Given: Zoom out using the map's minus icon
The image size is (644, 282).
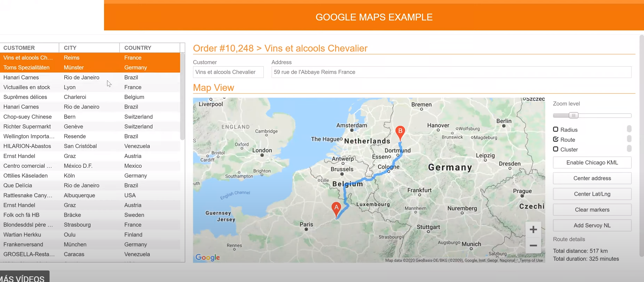Looking at the screenshot, I should pos(533,246).
